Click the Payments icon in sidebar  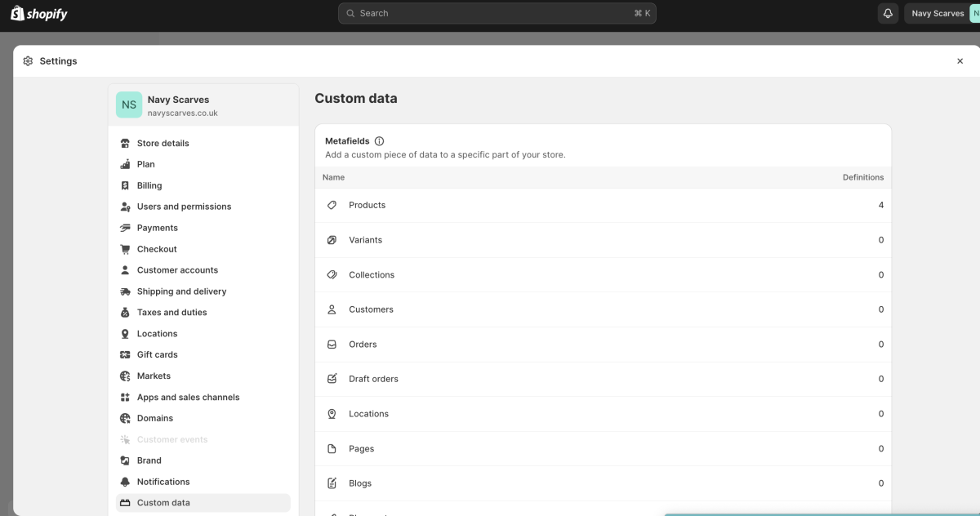point(125,229)
